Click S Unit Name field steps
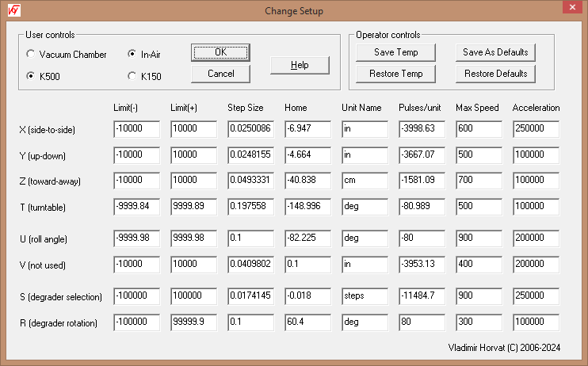Viewport: 588px width, 366px height. point(365,296)
